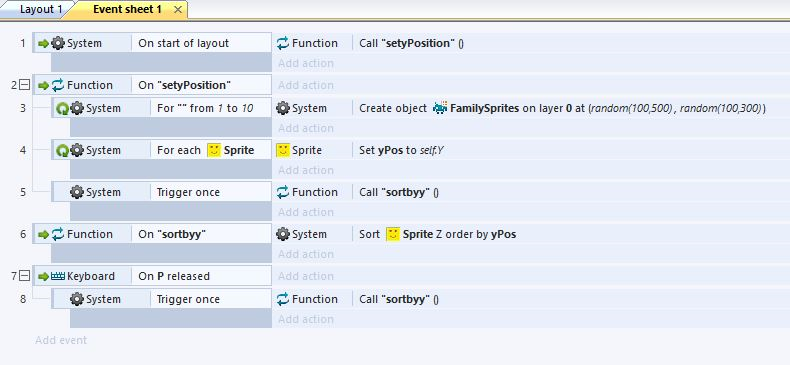Click the Sprite icon in Sort Z order action
The height and width of the screenshot is (365, 790).
click(x=393, y=234)
